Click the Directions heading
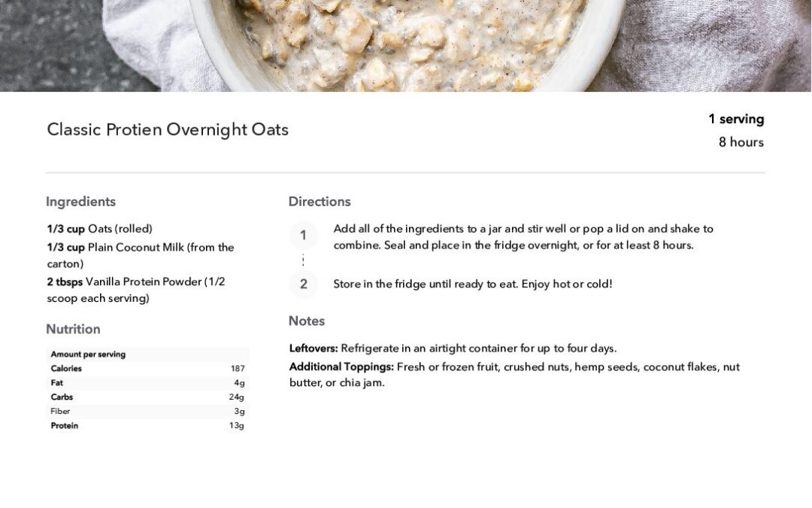The width and height of the screenshot is (812, 508). (x=320, y=202)
